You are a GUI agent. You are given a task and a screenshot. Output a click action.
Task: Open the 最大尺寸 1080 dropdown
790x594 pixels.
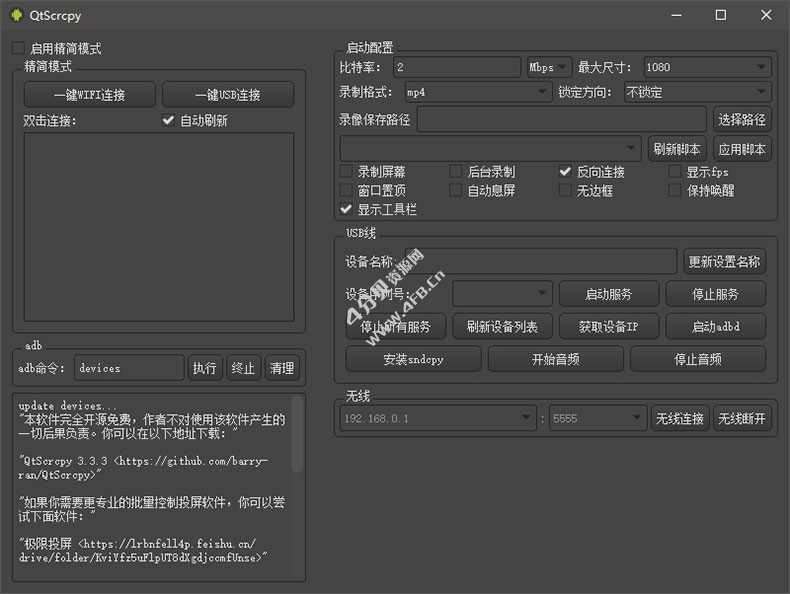click(x=707, y=67)
